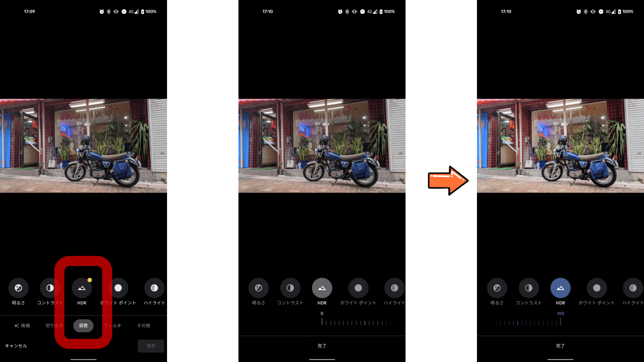Open the 候補 tab

coord(22,326)
